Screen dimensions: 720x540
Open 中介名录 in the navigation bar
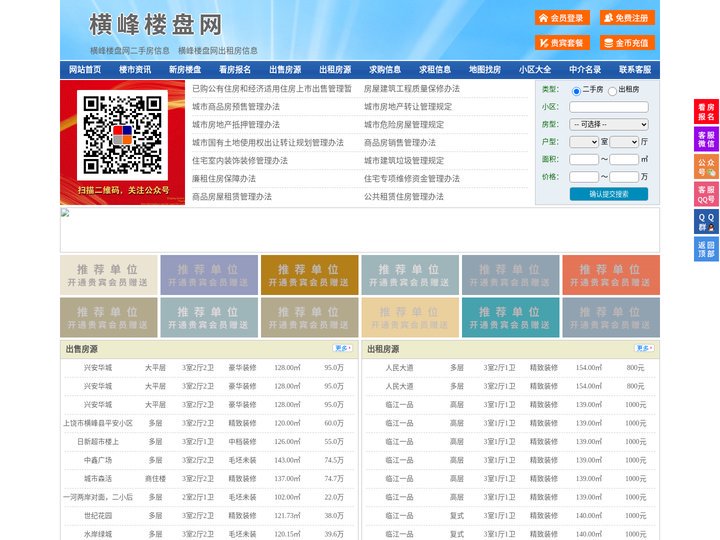[585, 70]
